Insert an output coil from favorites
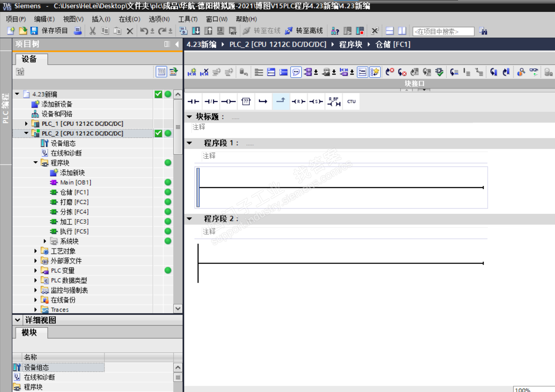This screenshot has height=392, width=555. [228, 101]
